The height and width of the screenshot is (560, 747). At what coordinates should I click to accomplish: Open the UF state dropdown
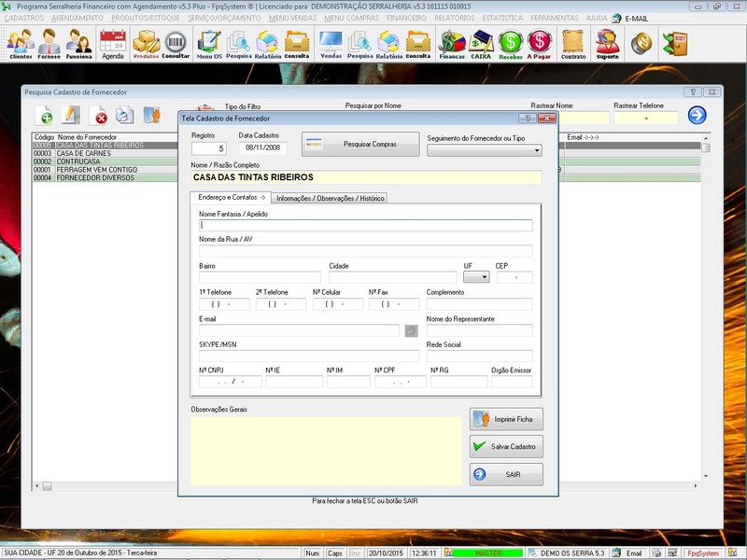pos(476,276)
